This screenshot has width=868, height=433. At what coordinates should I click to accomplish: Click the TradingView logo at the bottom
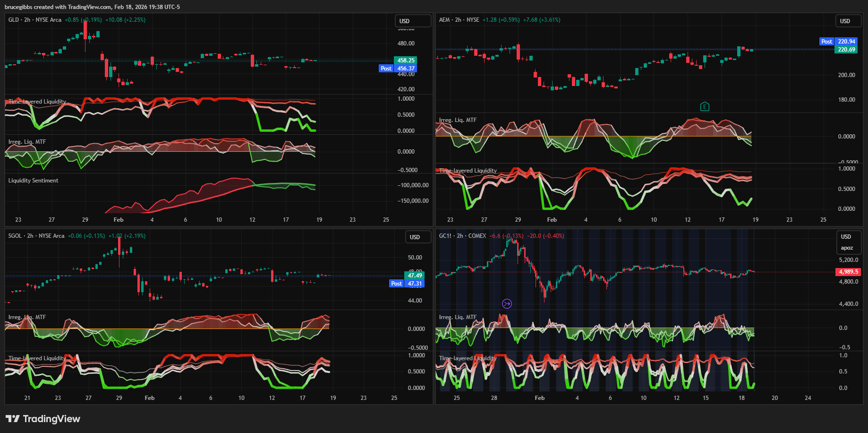(x=43, y=419)
